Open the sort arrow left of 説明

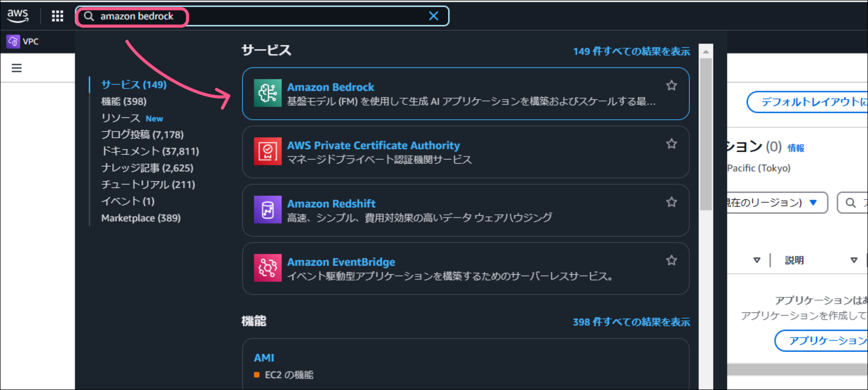pyautogui.click(x=757, y=260)
